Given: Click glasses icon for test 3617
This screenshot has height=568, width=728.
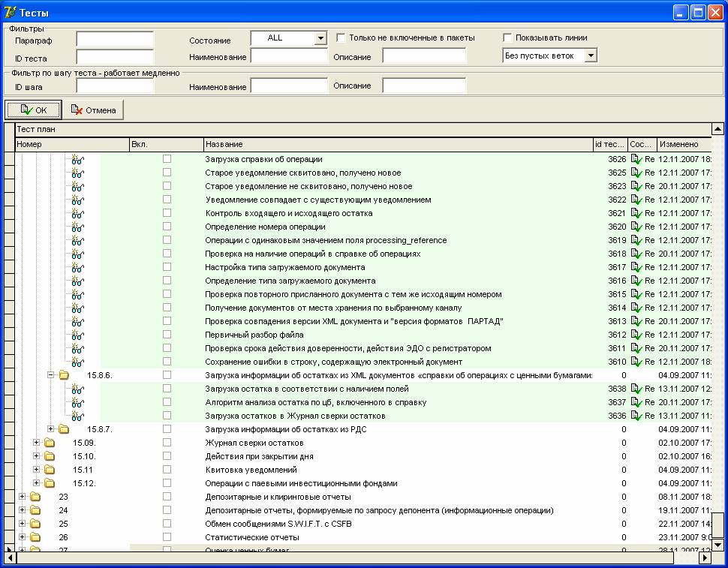Looking at the screenshot, I should point(77,267).
